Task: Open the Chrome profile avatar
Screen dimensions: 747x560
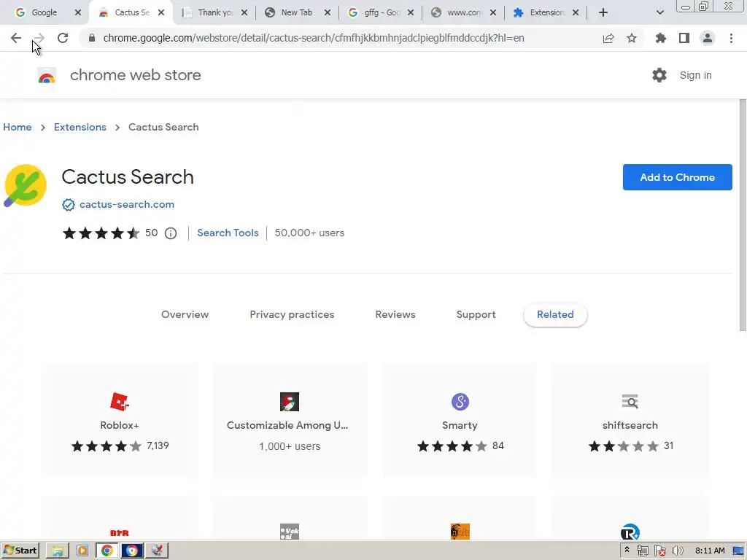Action: tap(708, 38)
